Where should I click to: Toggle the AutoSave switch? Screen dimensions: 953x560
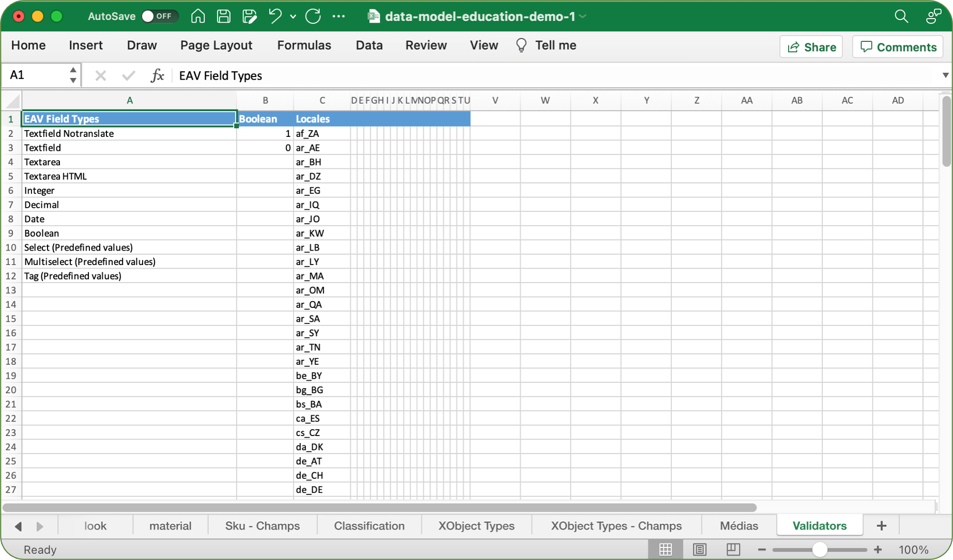159,17
